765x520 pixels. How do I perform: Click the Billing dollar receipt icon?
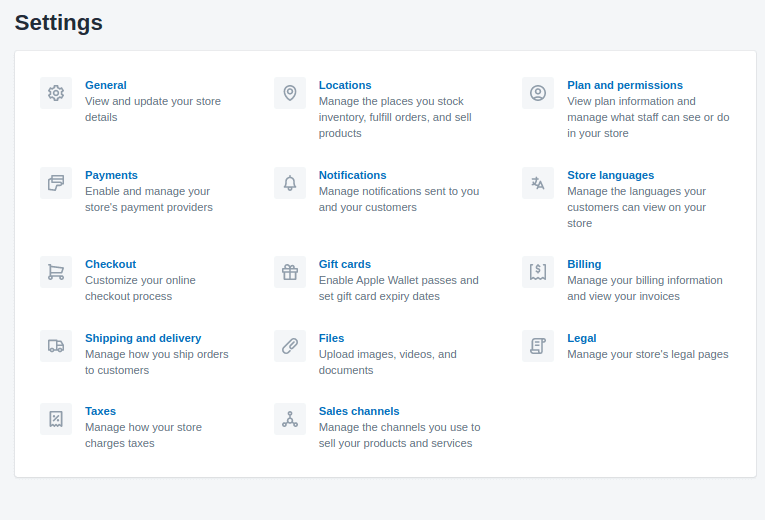coord(538,272)
